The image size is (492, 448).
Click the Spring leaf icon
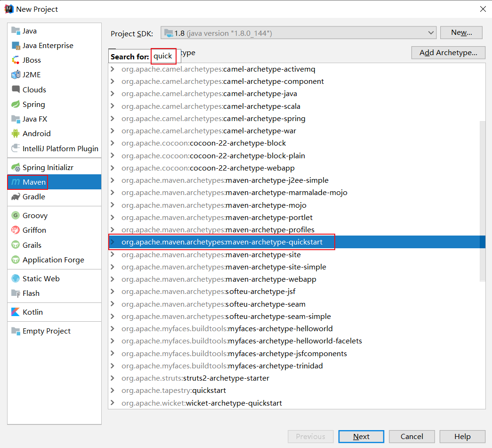click(16, 104)
